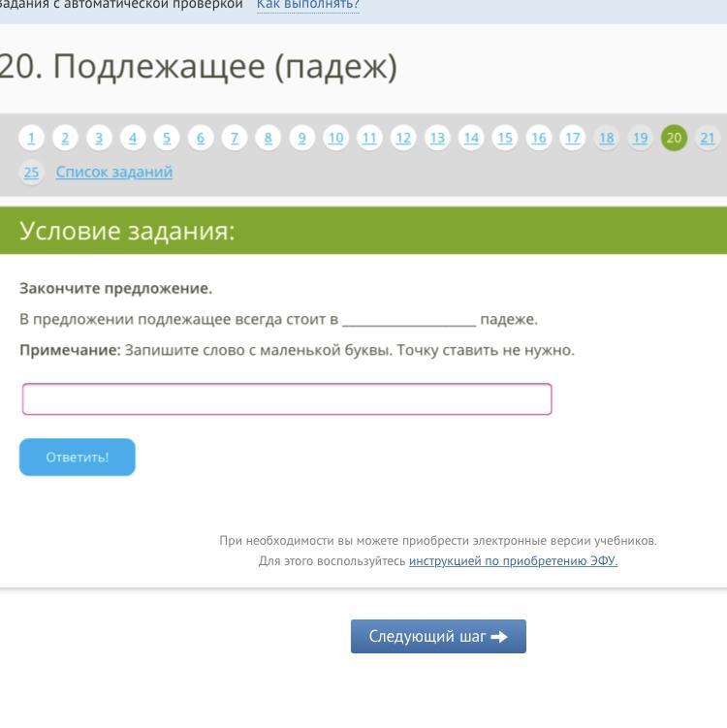Open task number 3
Image resolution: width=727 pixels, height=728 pixels.
click(99, 138)
